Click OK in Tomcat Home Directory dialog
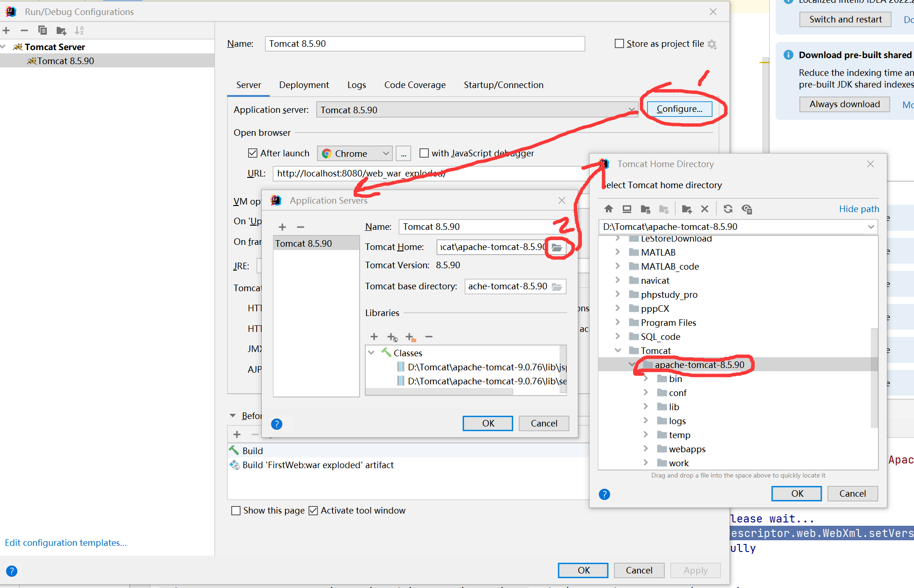This screenshot has height=588, width=914. pyautogui.click(x=796, y=494)
